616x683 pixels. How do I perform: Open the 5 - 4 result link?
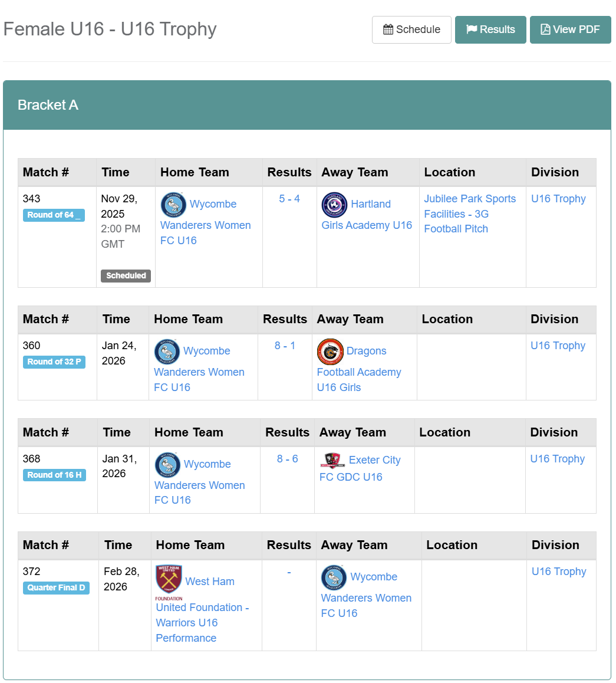[x=289, y=199]
